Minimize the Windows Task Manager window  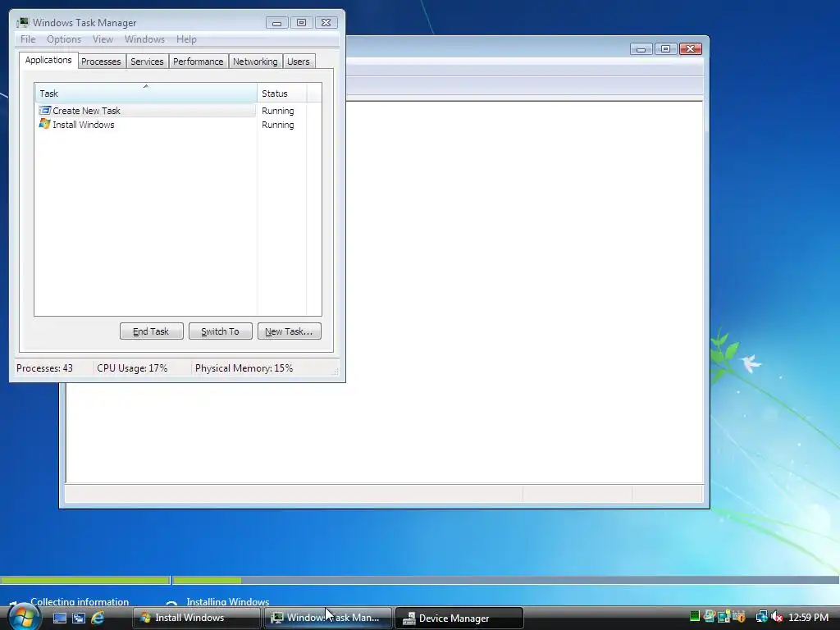click(277, 22)
